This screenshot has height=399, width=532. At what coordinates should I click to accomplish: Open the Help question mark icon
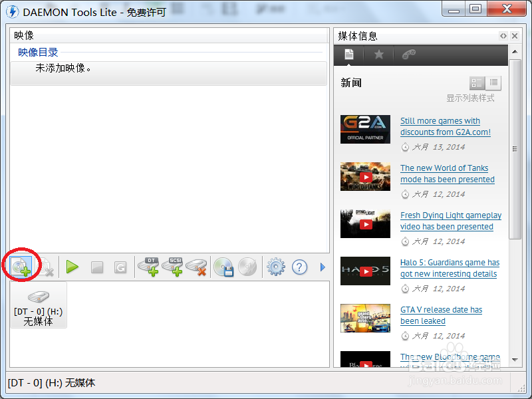point(300,267)
